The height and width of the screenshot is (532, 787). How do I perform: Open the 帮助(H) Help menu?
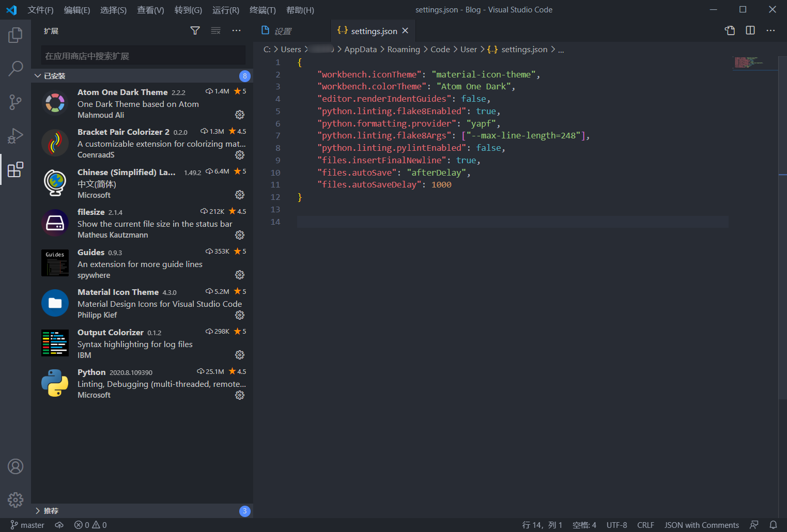(300, 10)
